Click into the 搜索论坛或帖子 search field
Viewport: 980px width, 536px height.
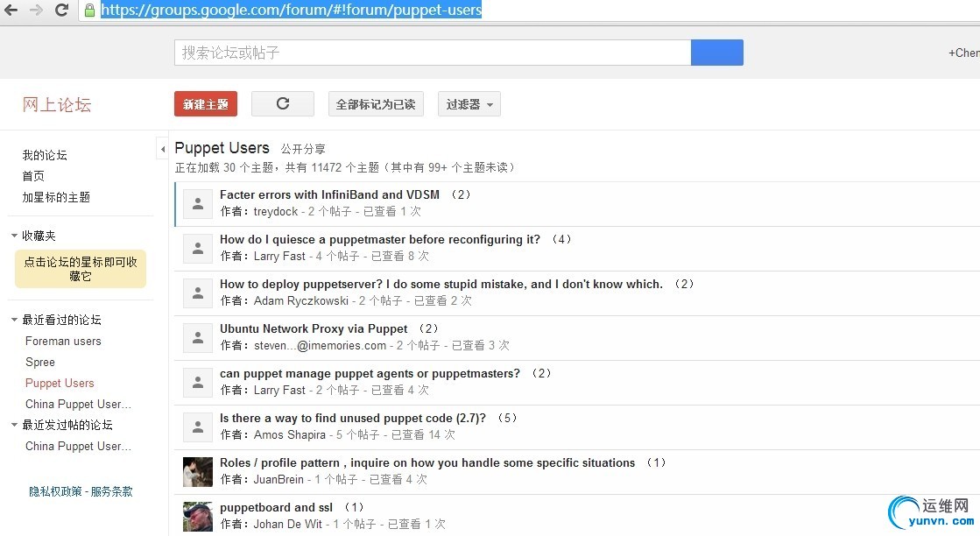pyautogui.click(x=433, y=53)
